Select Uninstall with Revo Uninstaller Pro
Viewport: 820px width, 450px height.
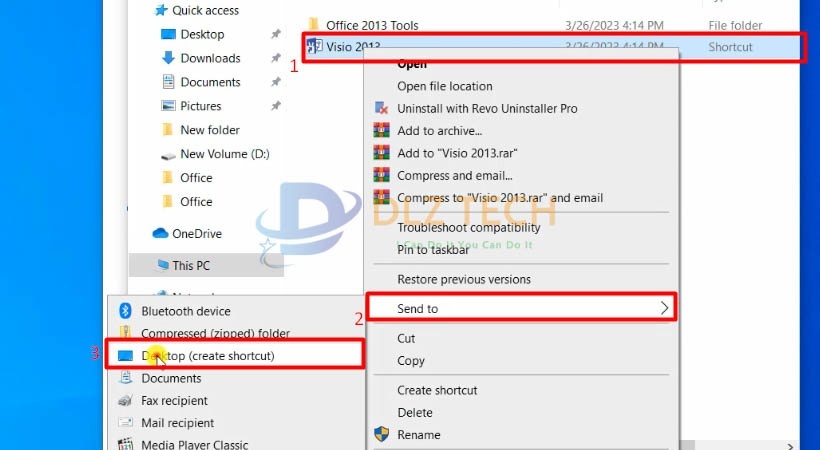(487, 109)
